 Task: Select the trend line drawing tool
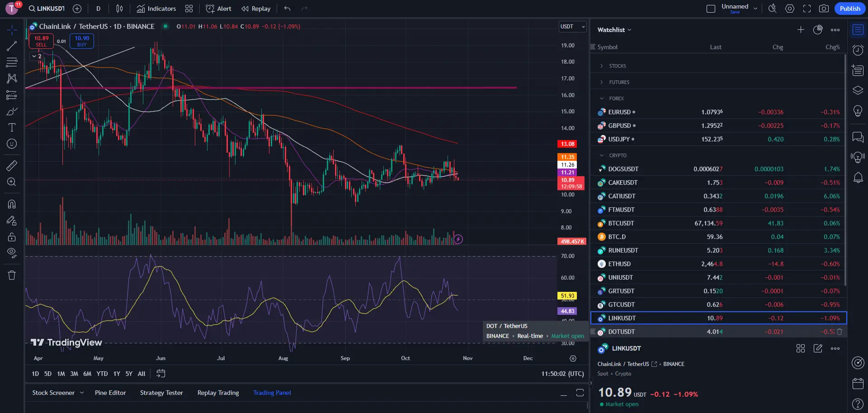pos(12,46)
